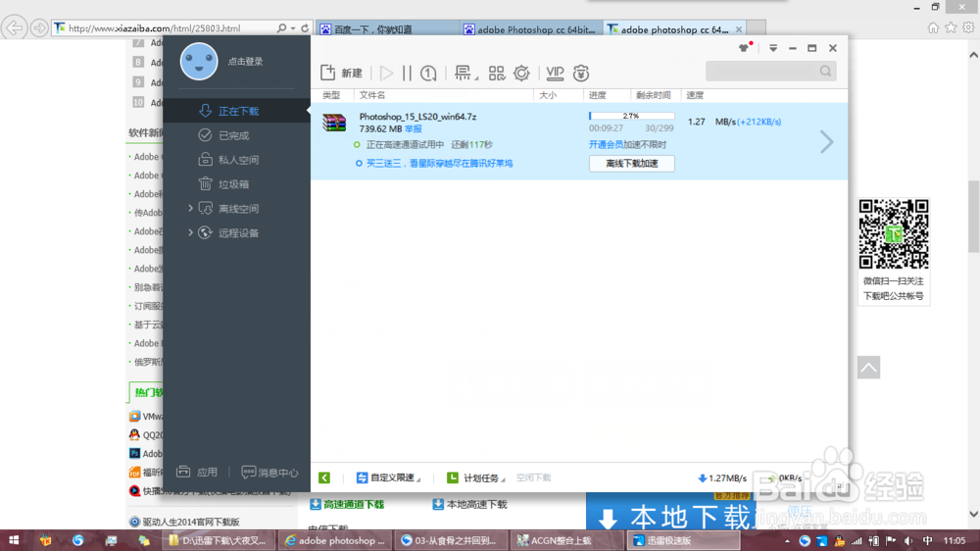Click the browser address bar URL
Screen dimensions: 980x551
[155, 28]
